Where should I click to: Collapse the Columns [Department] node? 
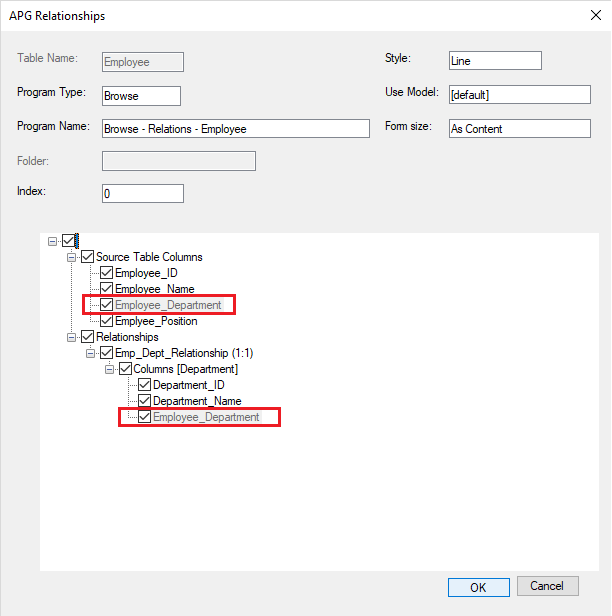tap(110, 369)
